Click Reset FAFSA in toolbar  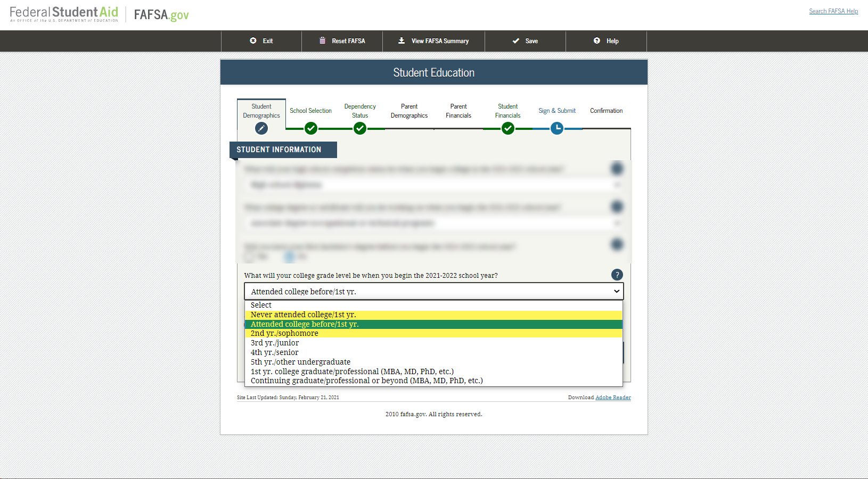[342, 41]
